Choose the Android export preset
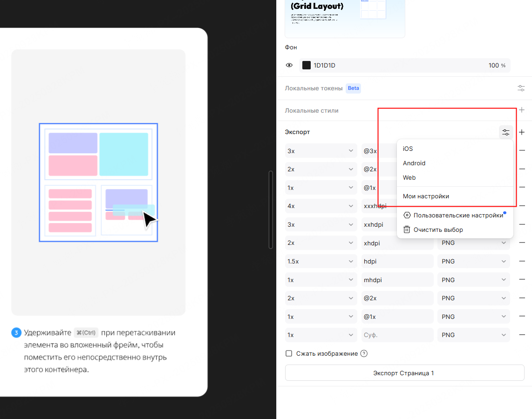Image resolution: width=532 pixels, height=419 pixels. coord(414,163)
